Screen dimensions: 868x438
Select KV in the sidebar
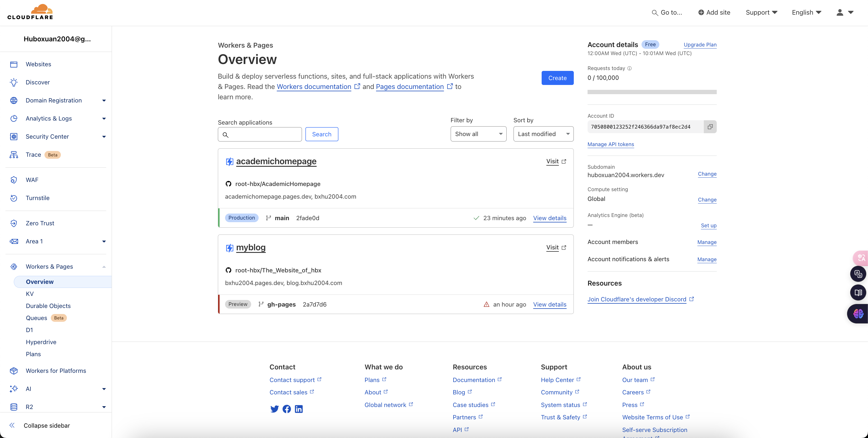(x=30, y=294)
